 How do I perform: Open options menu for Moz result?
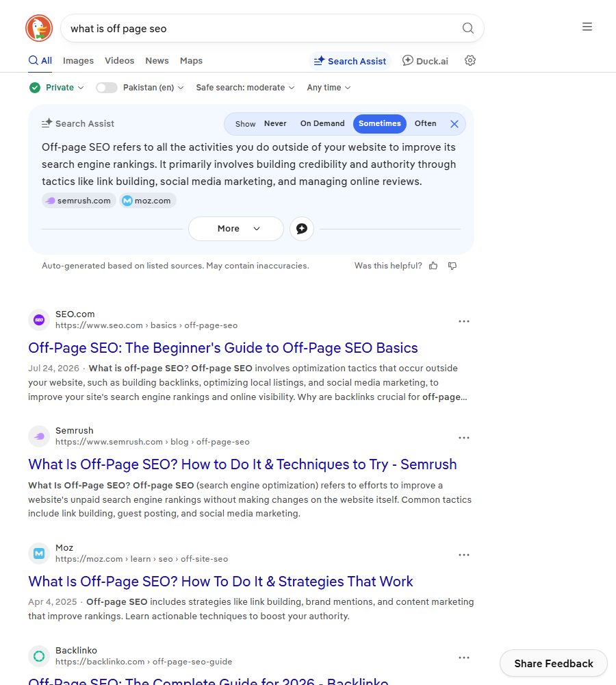pyautogui.click(x=463, y=555)
